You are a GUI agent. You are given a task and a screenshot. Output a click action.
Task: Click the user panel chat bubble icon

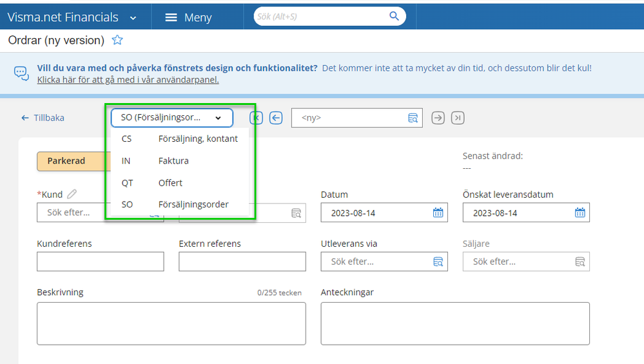tap(21, 73)
